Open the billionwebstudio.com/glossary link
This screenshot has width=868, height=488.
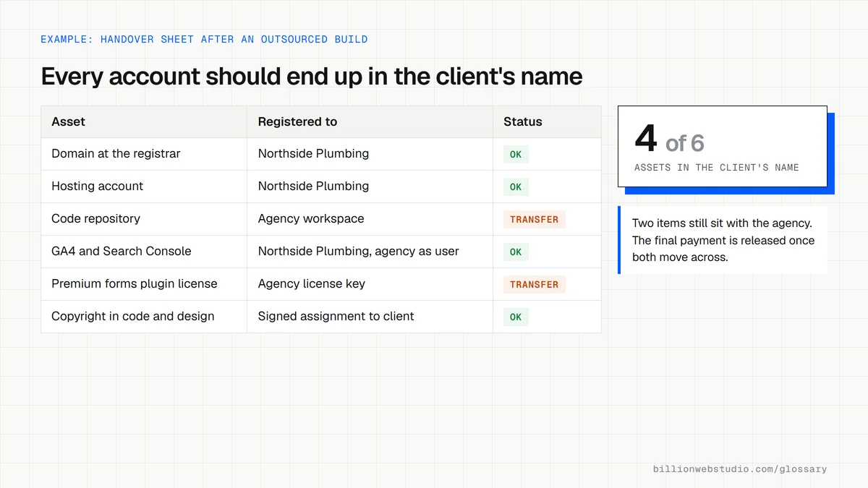coord(740,469)
